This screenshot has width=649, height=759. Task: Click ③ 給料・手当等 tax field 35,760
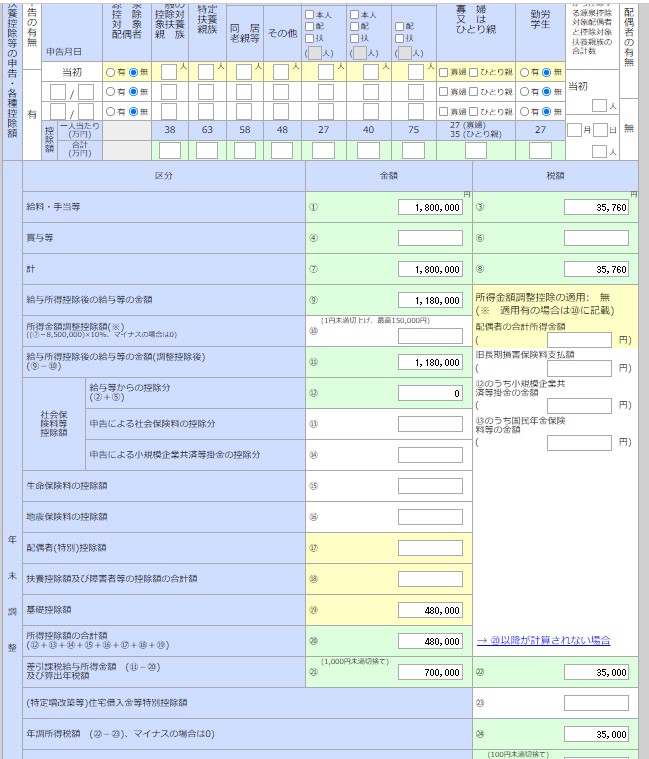(x=596, y=207)
